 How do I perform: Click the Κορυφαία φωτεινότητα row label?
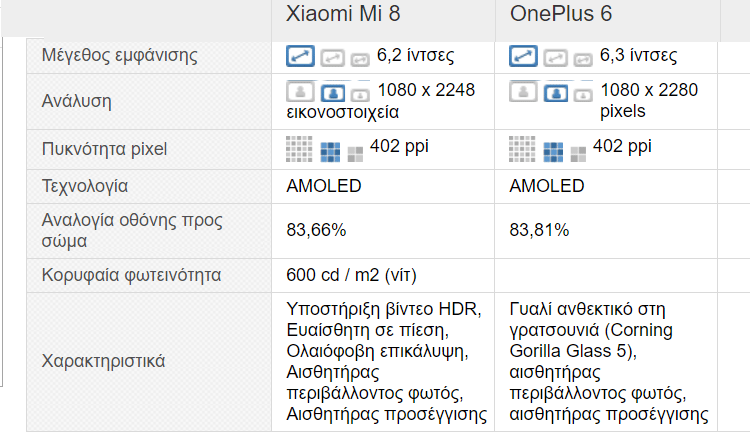pos(132,275)
